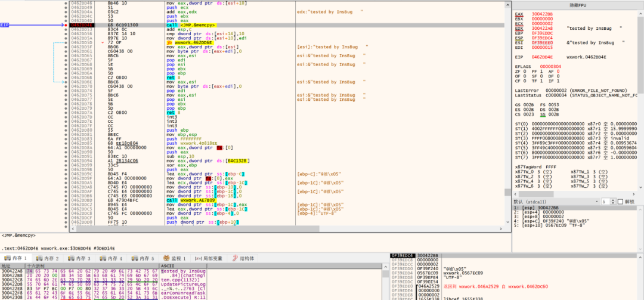Increase the argument count spinner value
Screen dimensions: 644x300
(x=612, y=200)
